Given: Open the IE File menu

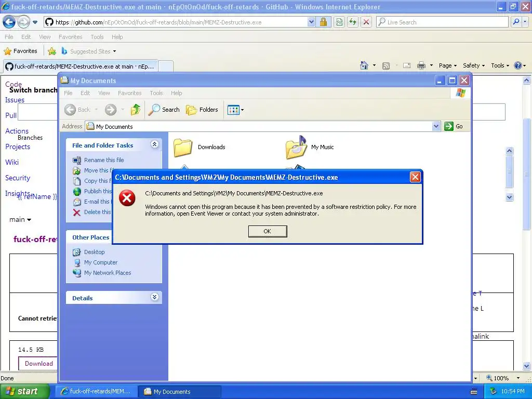Looking at the screenshot, I should point(9,37).
